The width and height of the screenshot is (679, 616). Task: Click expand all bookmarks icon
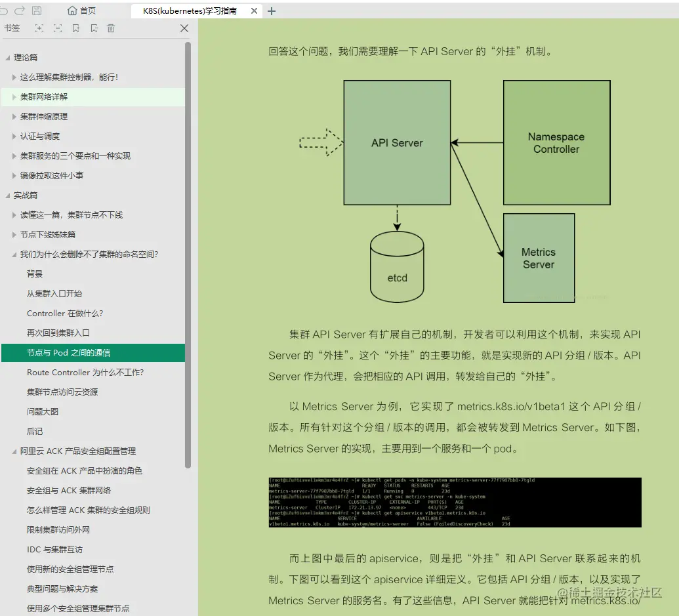tap(39, 28)
